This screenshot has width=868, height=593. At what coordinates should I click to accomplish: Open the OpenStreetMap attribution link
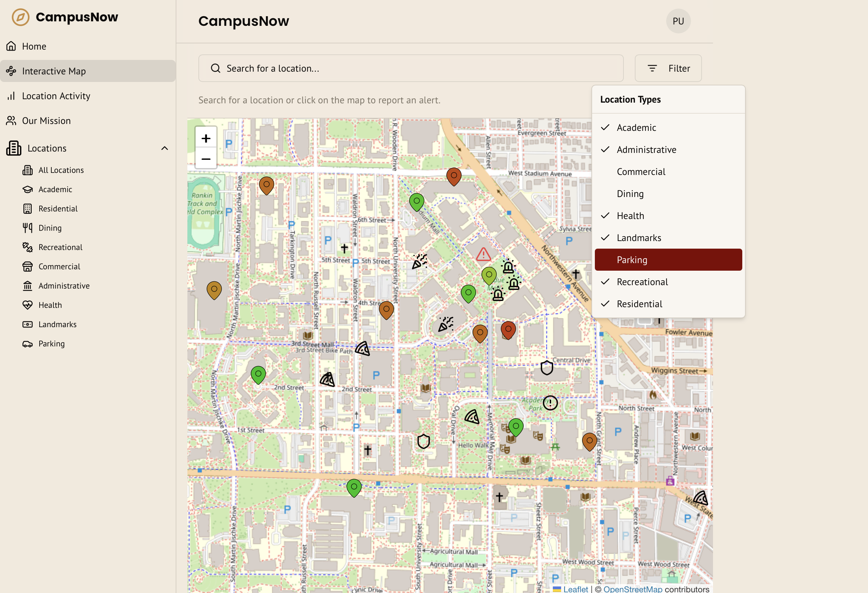pyautogui.click(x=632, y=589)
